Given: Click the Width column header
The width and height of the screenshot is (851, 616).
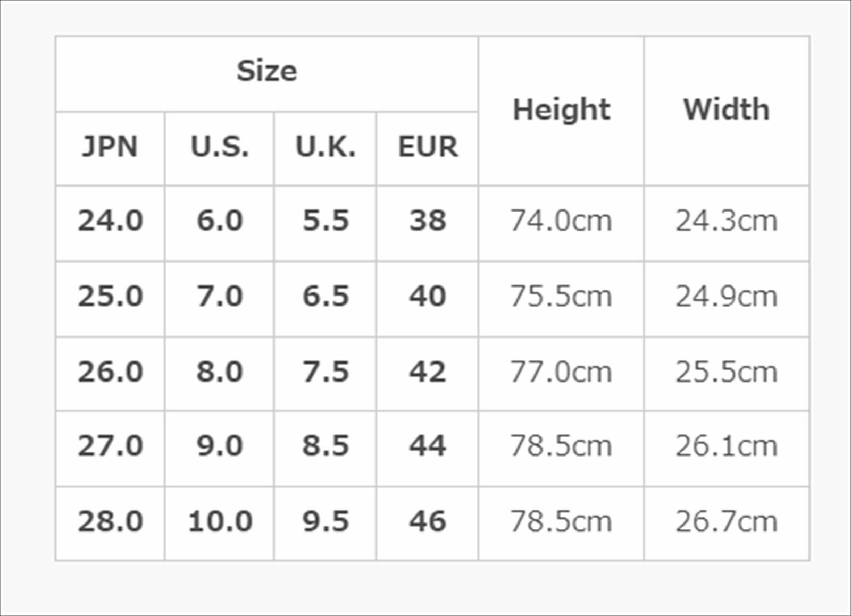Looking at the screenshot, I should pyautogui.click(x=727, y=111).
